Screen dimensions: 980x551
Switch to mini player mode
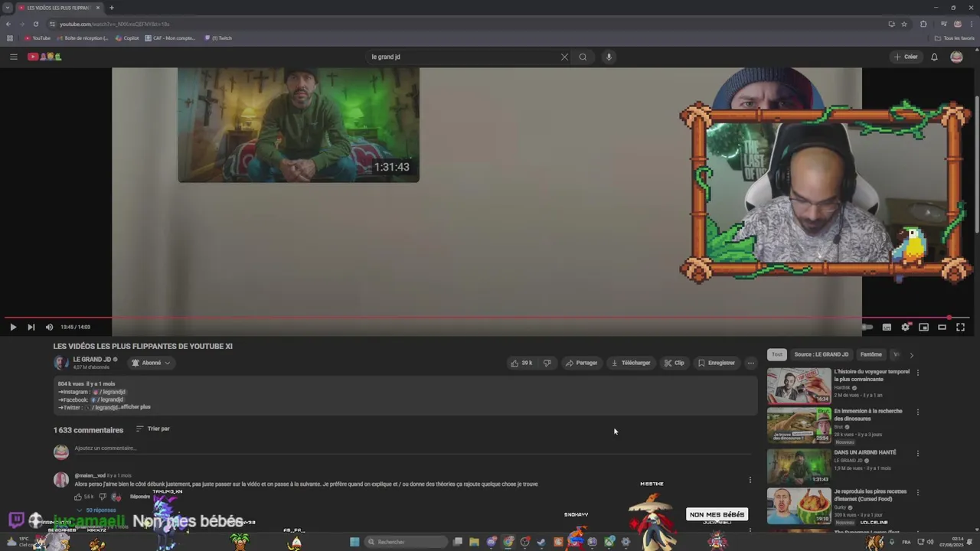pos(924,327)
